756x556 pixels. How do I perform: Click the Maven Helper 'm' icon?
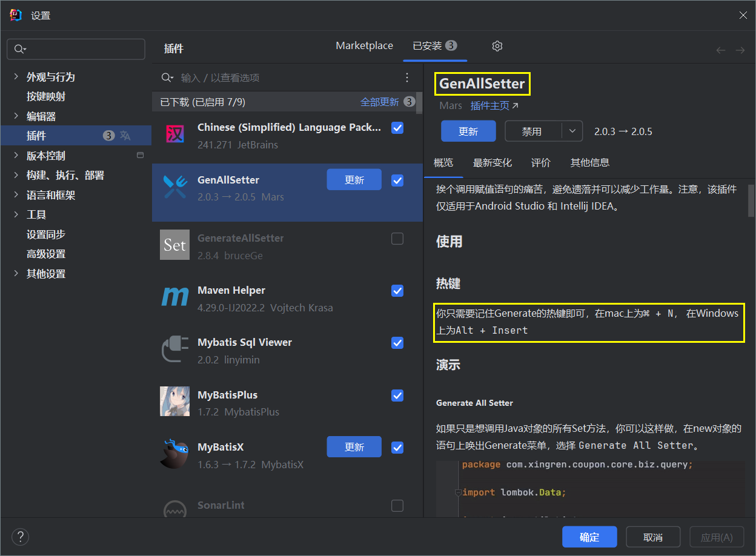174,297
